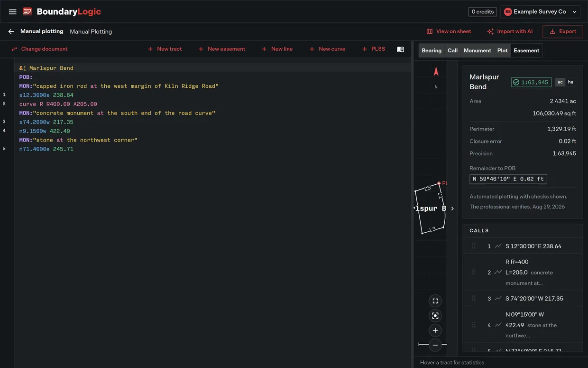588x368 pixels.
Task: Click the Perimeter value 1,329.19 ft
Action: coord(561,129)
